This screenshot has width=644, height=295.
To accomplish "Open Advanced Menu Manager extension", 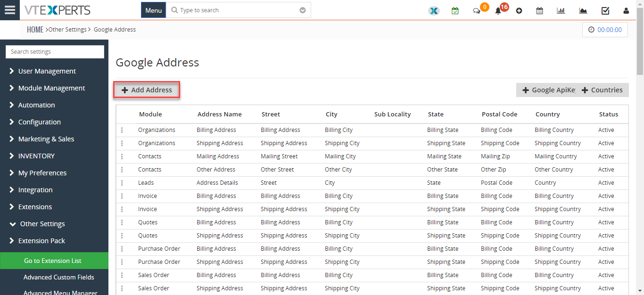I will click(60, 293).
